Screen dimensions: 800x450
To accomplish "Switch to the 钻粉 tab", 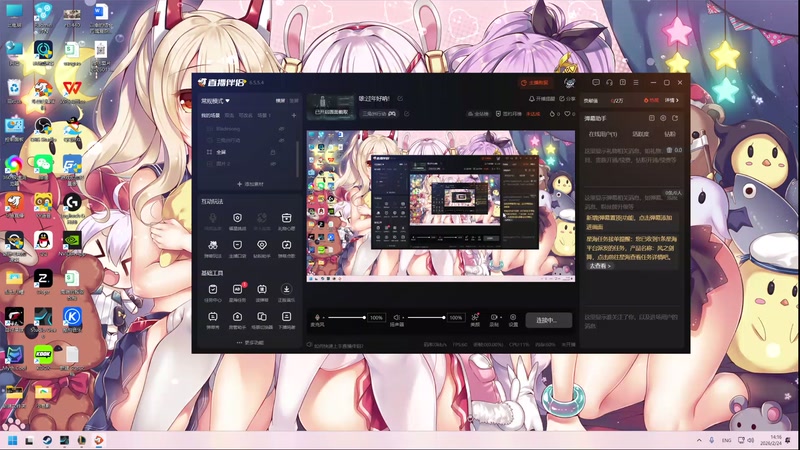I will coord(670,134).
